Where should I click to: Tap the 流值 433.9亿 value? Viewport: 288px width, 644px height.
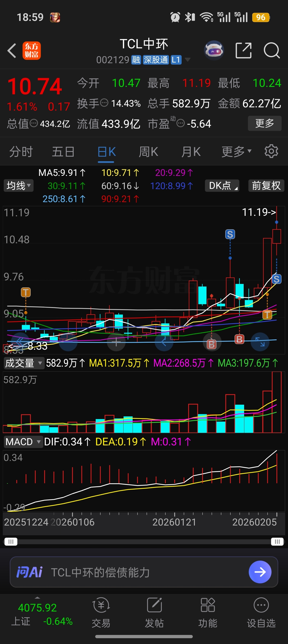(x=121, y=124)
